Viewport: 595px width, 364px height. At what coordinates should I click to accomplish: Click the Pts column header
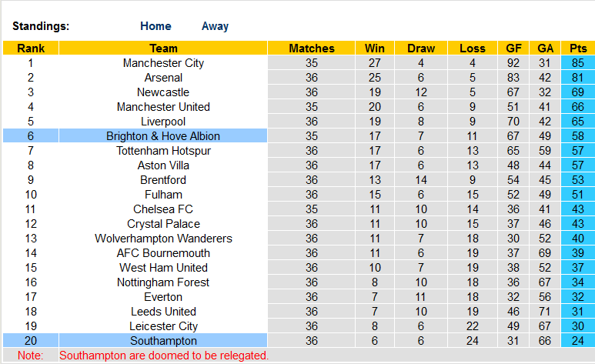click(577, 48)
